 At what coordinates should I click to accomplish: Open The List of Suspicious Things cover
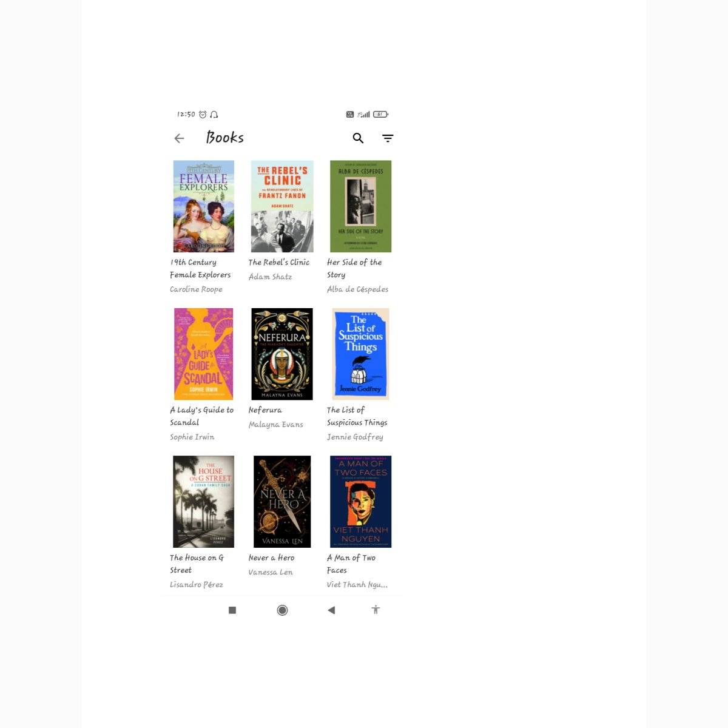360,354
